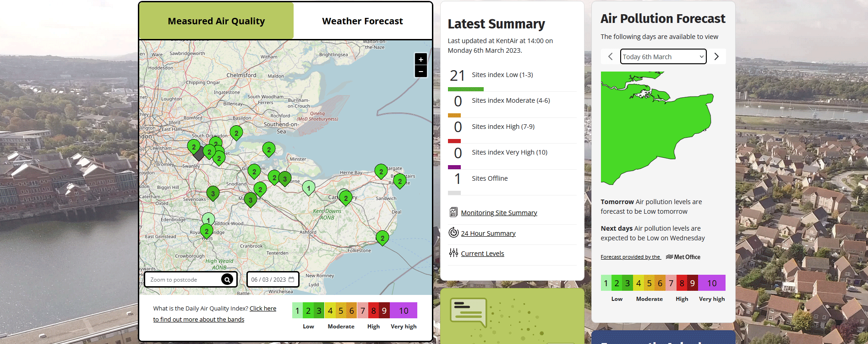Click 'Sites index Very High (10)' text
The width and height of the screenshot is (868, 344).
[509, 152]
